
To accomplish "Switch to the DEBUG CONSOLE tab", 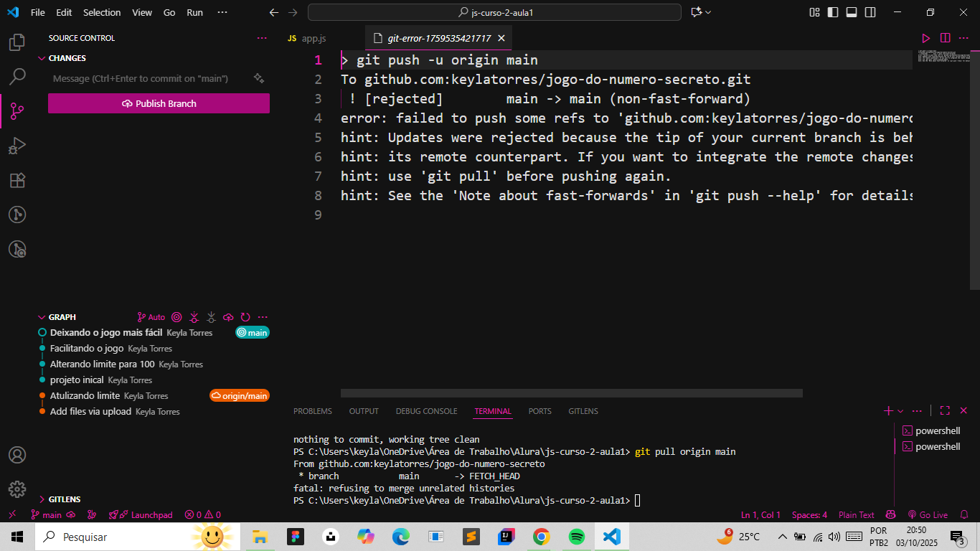I will pos(426,411).
